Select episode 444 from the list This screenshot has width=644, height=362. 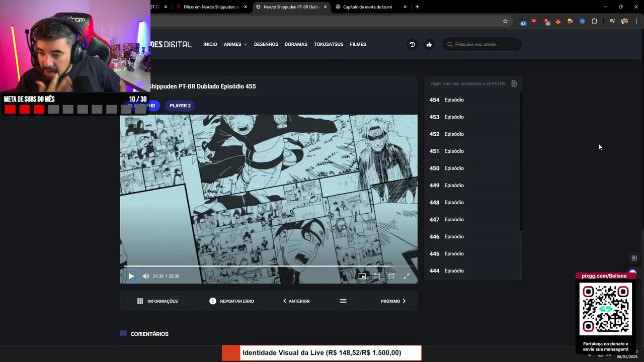pyautogui.click(x=472, y=271)
